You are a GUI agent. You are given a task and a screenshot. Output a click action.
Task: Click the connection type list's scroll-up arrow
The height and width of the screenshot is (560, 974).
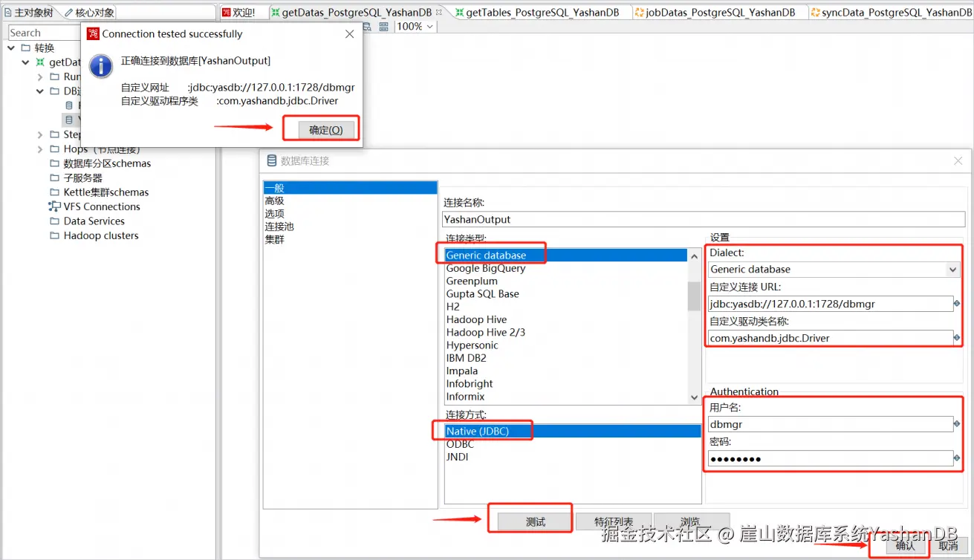695,255
